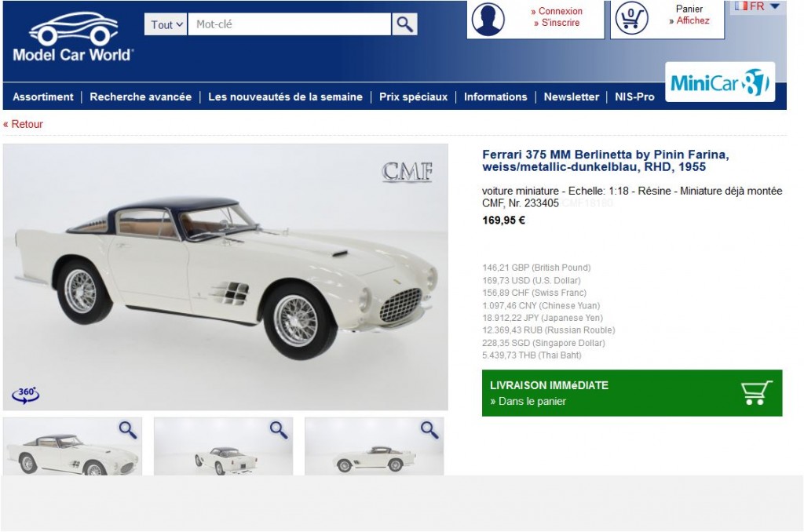The height and width of the screenshot is (532, 804).
Task: Click the magnifying glass search button
Action: tap(404, 24)
